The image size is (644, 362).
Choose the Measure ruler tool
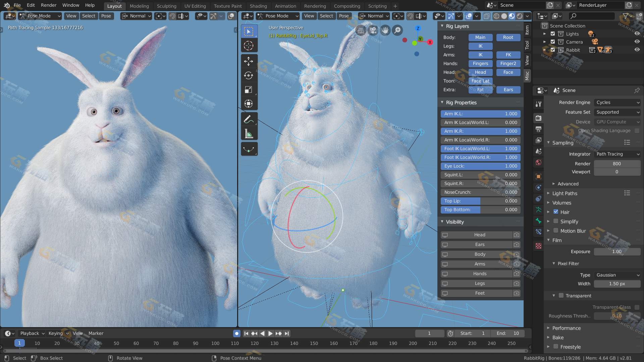(249, 134)
